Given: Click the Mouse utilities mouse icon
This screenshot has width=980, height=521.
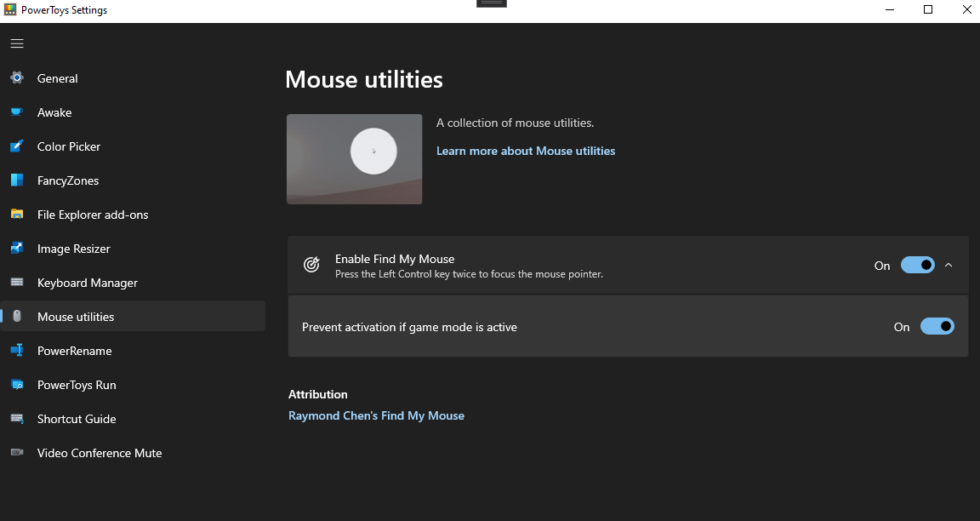Looking at the screenshot, I should [17, 316].
